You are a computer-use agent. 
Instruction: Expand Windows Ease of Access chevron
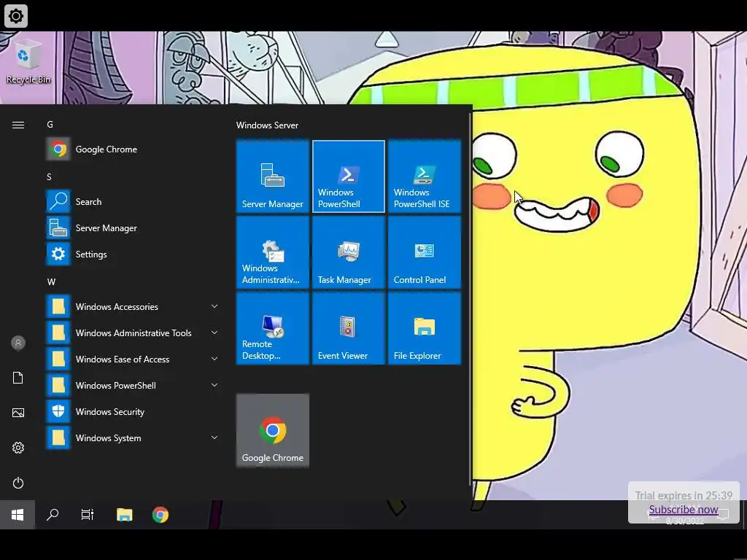(214, 359)
